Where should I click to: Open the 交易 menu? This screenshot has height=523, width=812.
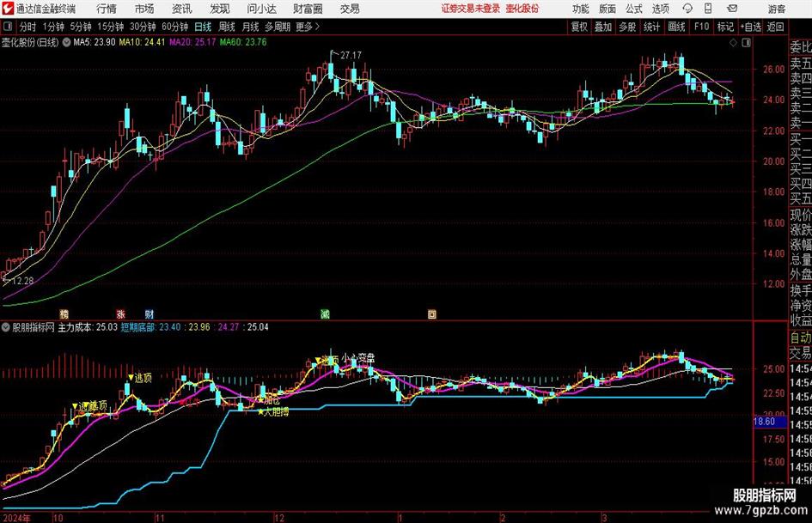point(350,9)
